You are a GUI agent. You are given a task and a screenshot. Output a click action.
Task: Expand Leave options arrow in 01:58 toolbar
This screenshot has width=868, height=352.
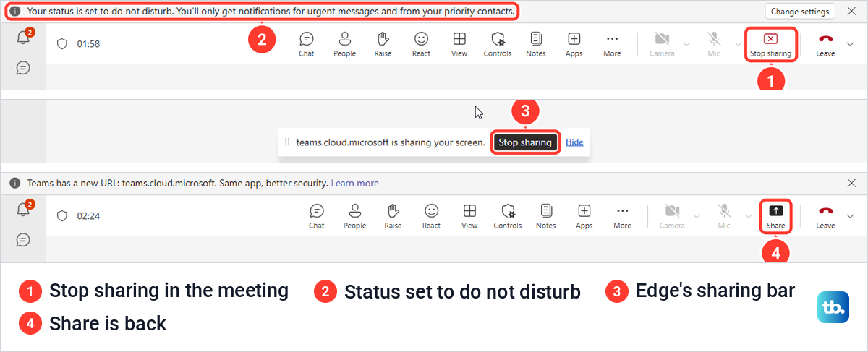tap(850, 43)
